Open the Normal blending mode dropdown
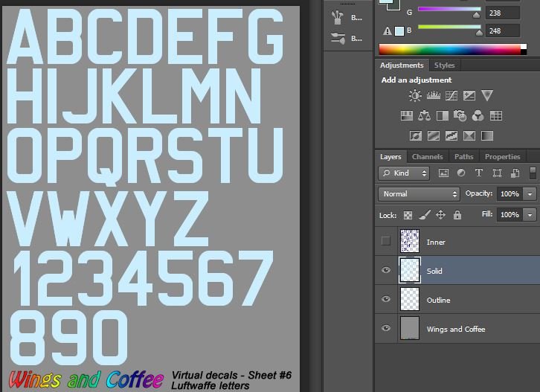This screenshot has height=392, width=540. 420,194
